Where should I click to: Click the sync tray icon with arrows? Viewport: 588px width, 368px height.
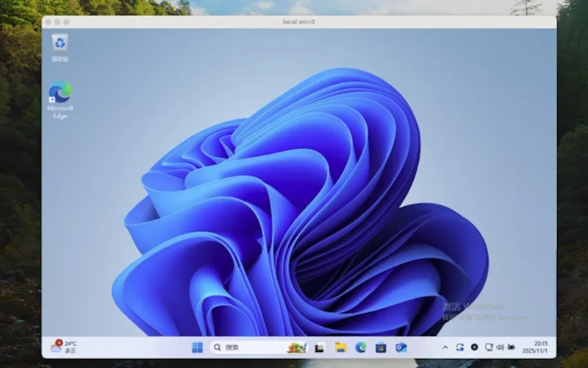click(460, 347)
